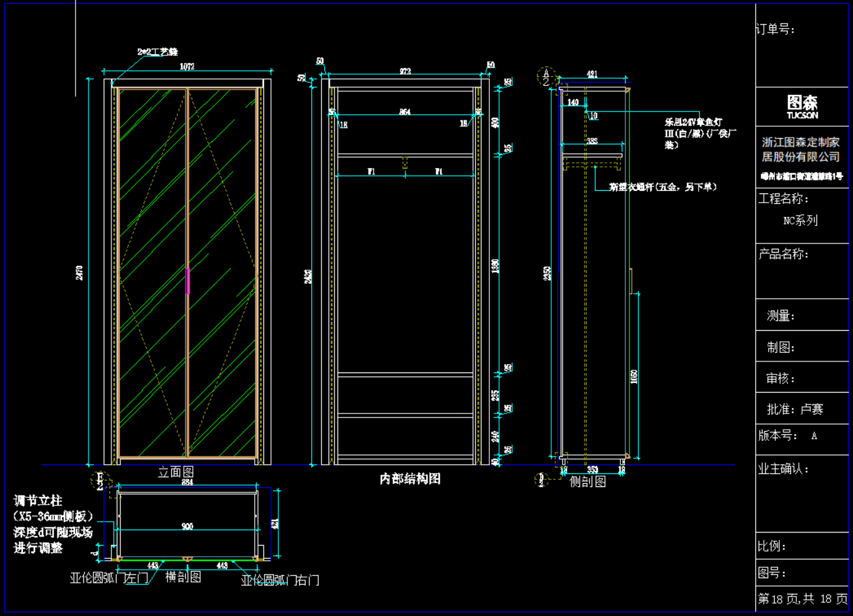
Task: Click the 2470 height dimension on elevation
Action: pos(80,272)
